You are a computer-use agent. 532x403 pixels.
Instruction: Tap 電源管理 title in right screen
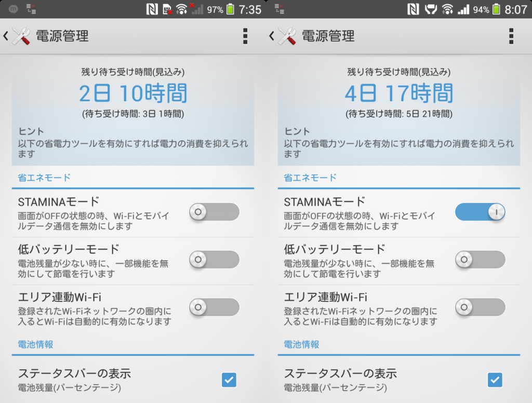[x=328, y=36]
